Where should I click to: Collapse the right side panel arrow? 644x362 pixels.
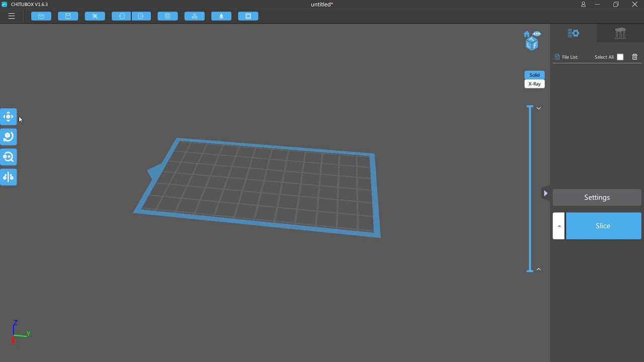click(545, 193)
